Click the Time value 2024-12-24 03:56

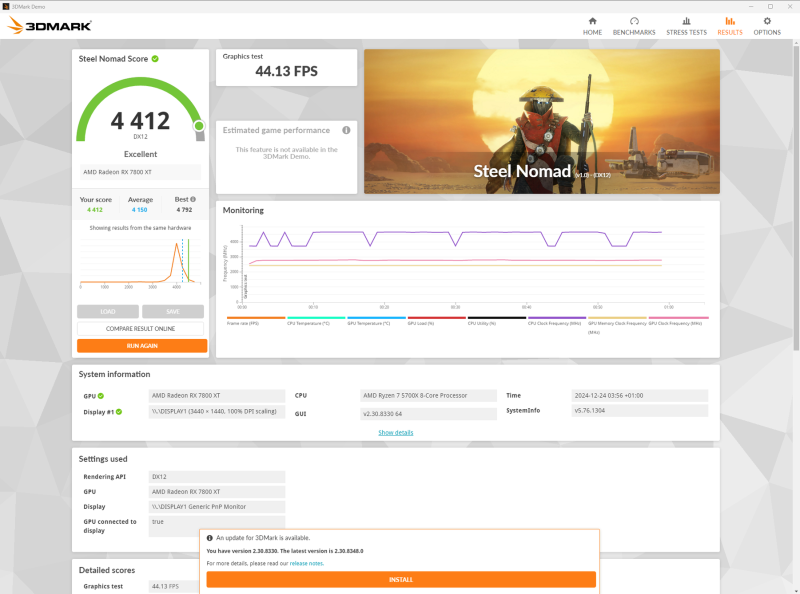(x=639, y=395)
